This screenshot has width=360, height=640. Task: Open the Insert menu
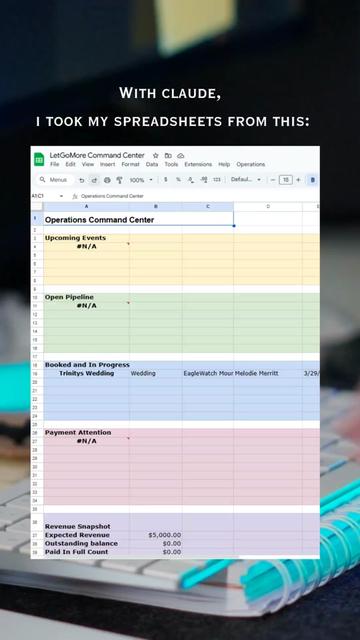point(107,164)
